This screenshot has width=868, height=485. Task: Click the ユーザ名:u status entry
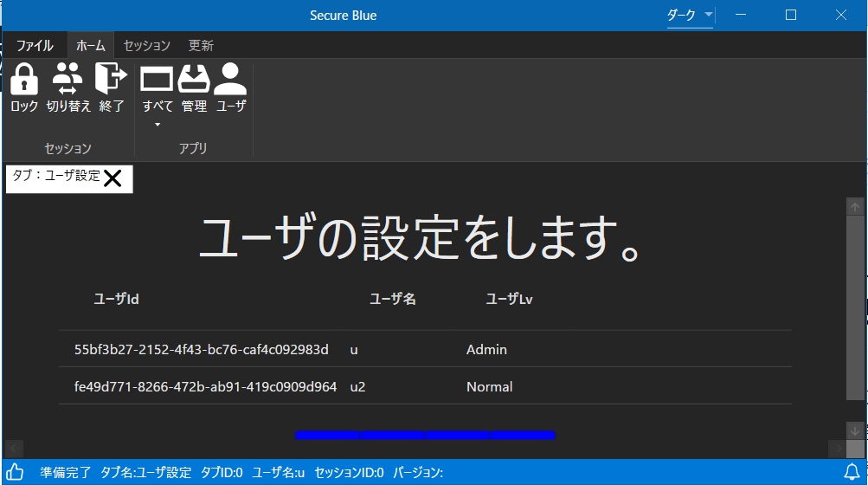pyautogui.click(x=279, y=472)
